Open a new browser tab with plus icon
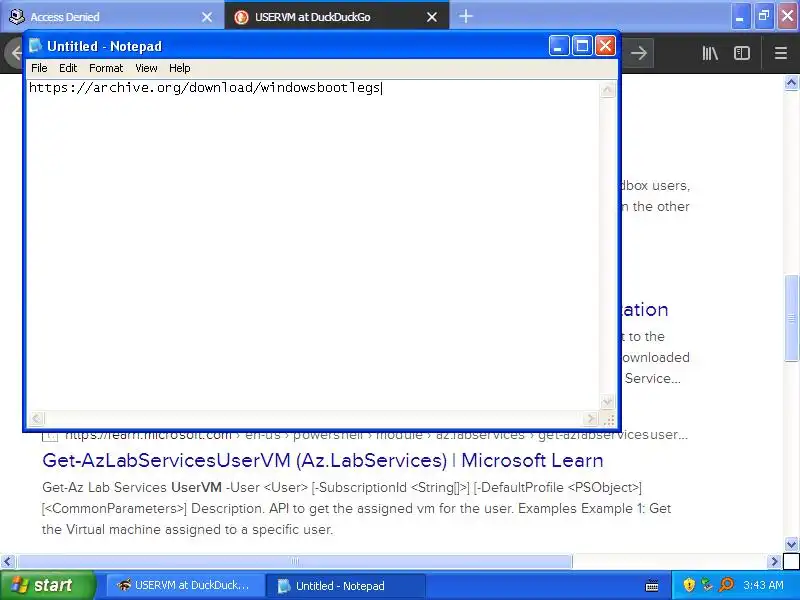The width and height of the screenshot is (800, 600). [x=466, y=16]
